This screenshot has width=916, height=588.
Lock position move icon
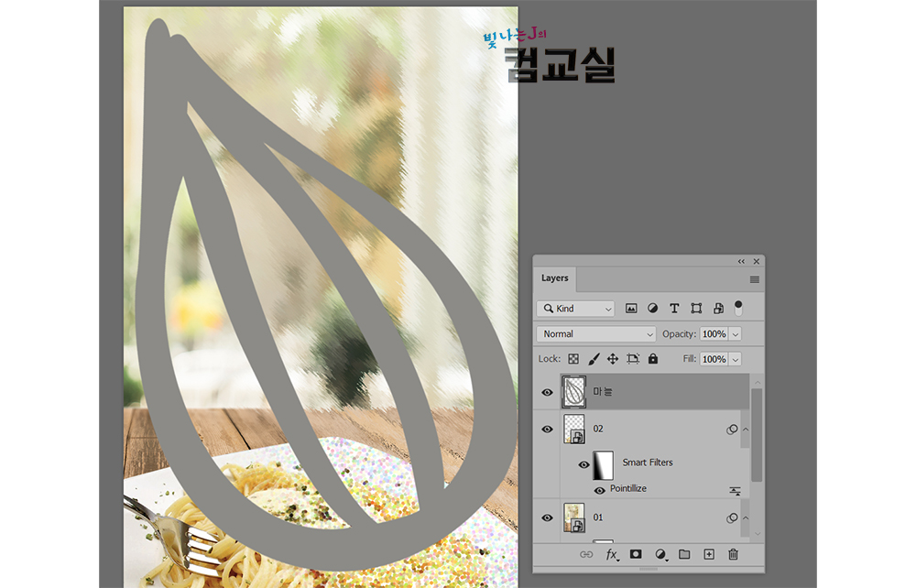(612, 359)
